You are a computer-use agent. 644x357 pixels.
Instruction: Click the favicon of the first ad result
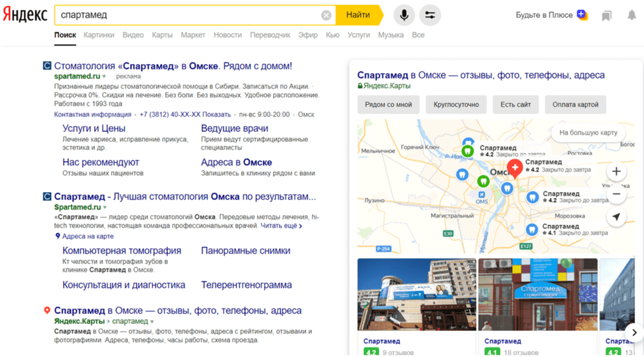point(47,66)
